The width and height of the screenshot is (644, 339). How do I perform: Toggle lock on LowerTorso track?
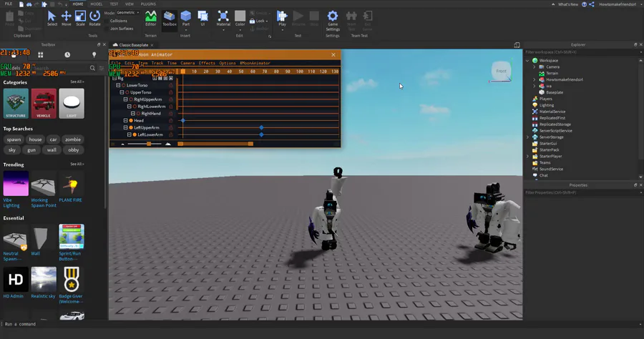coord(171,85)
